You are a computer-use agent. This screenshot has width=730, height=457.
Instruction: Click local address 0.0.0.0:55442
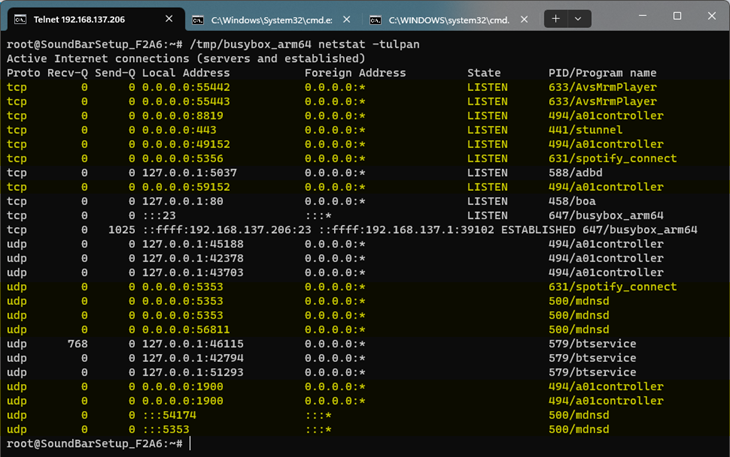pyautogui.click(x=186, y=87)
